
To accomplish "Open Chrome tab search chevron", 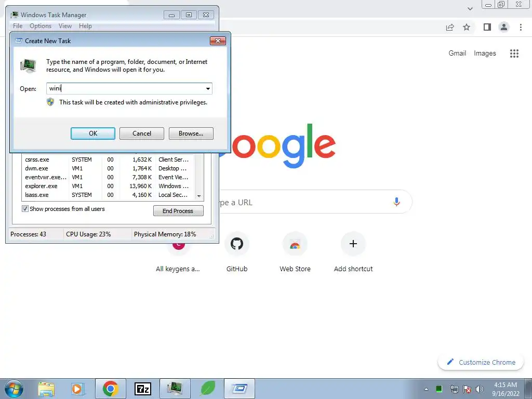I will pyautogui.click(x=470, y=8).
